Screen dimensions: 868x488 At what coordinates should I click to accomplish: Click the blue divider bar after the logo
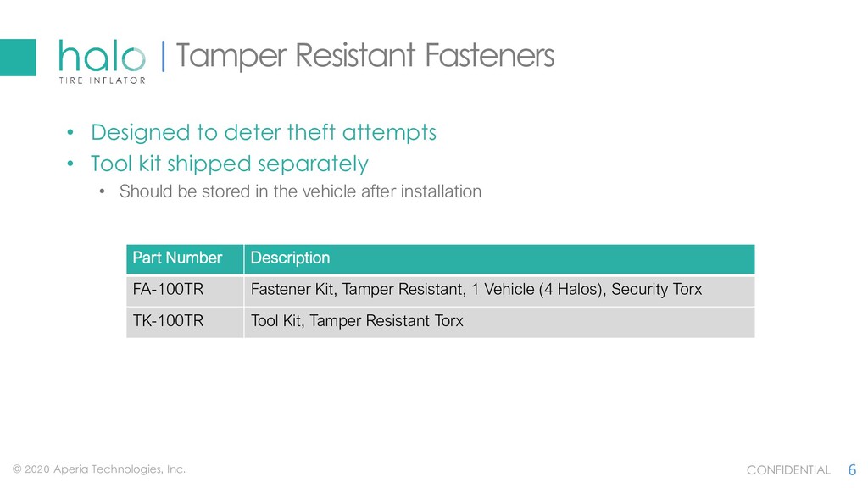pos(163,57)
